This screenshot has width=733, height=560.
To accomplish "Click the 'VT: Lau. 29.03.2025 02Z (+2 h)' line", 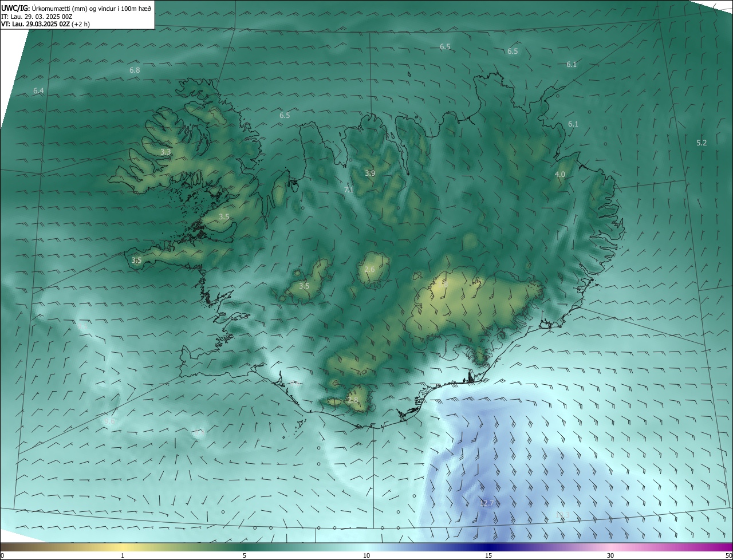I will pos(45,24).
